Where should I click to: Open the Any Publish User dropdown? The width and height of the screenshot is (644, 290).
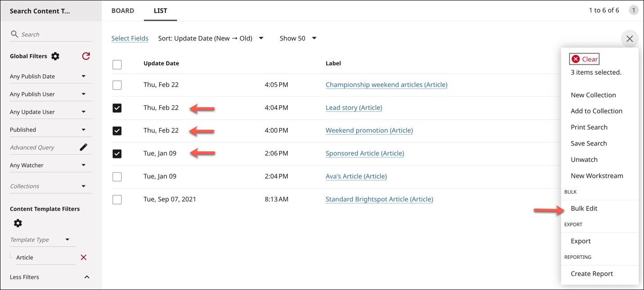pos(50,94)
